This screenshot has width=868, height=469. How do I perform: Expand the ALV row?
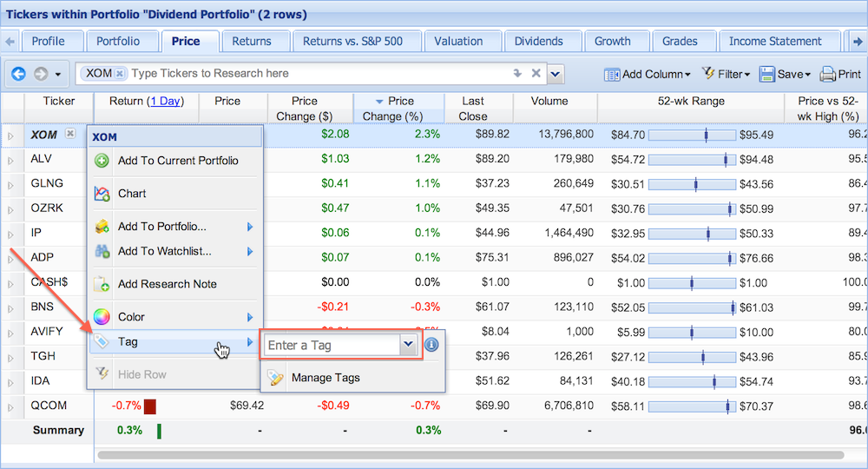(x=10, y=161)
